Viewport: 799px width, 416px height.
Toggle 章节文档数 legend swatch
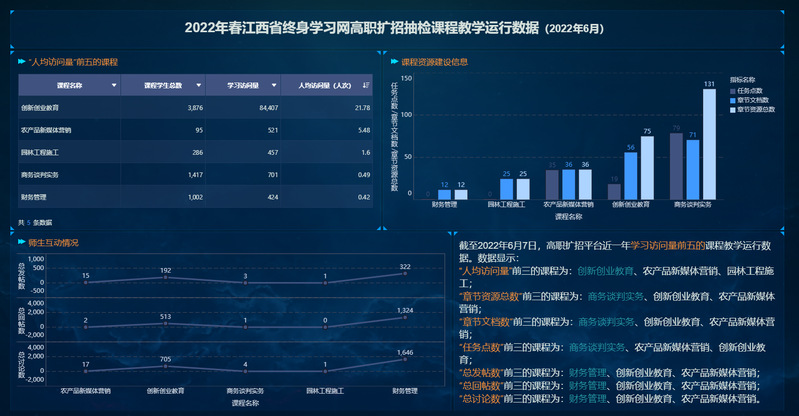coord(733,100)
